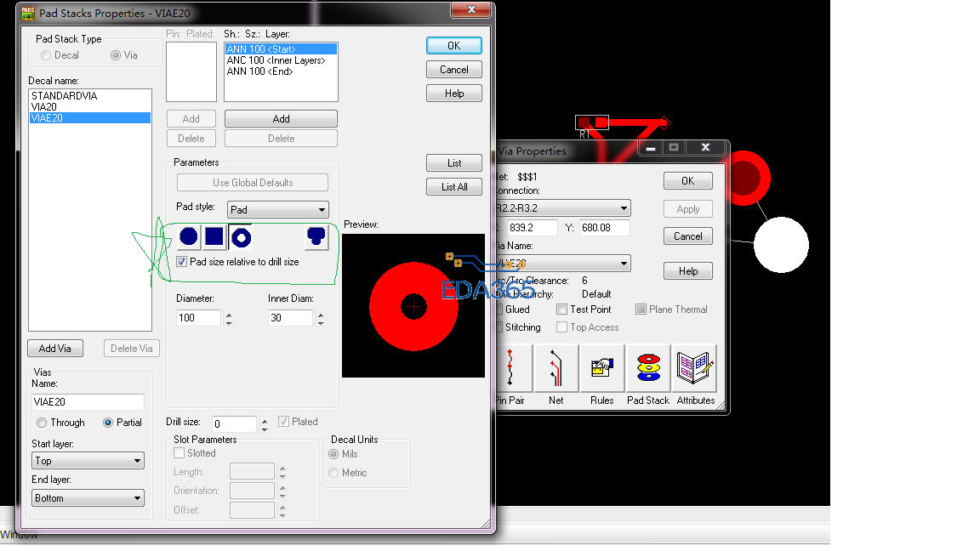The image size is (980, 551).
Task: Enable the Stitching checkbox
Action: point(499,327)
